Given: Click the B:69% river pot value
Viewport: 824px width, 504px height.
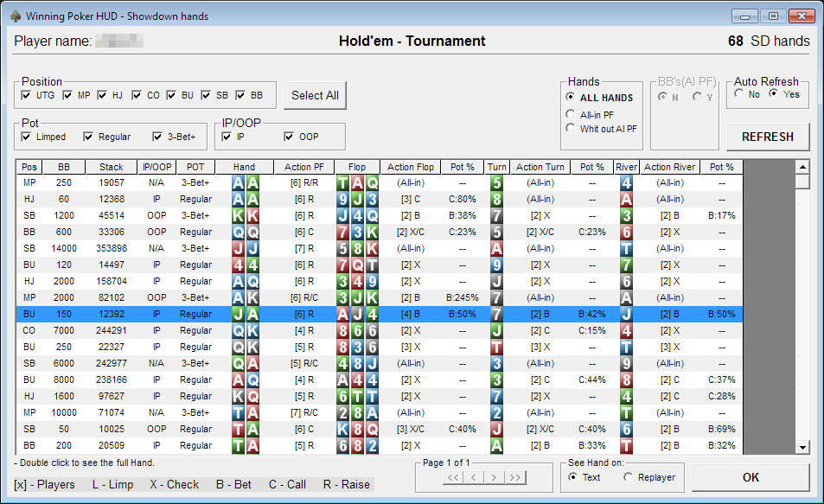Looking at the screenshot, I should (x=721, y=429).
